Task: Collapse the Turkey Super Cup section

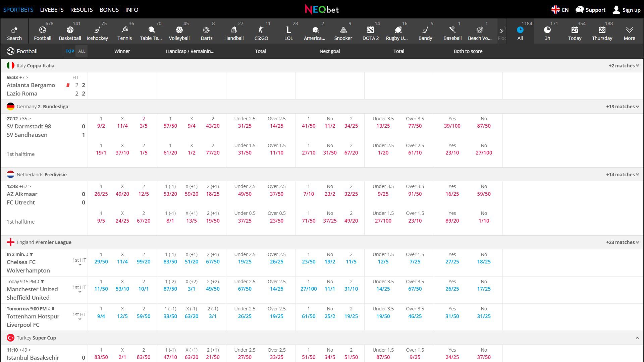Action: [x=637, y=338]
